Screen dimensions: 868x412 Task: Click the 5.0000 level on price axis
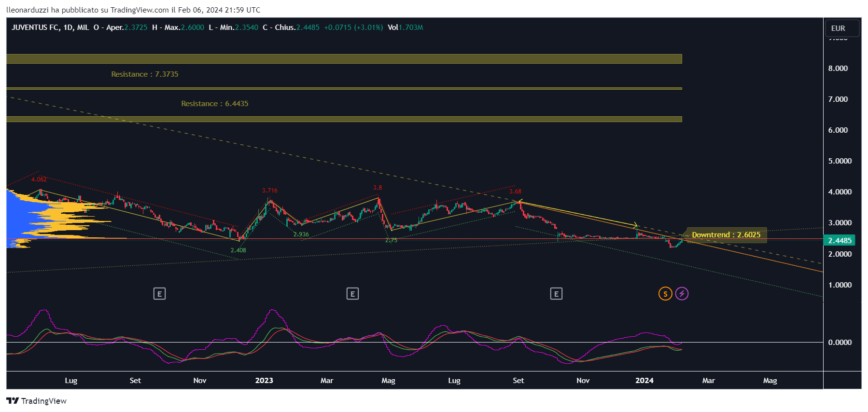(x=840, y=161)
